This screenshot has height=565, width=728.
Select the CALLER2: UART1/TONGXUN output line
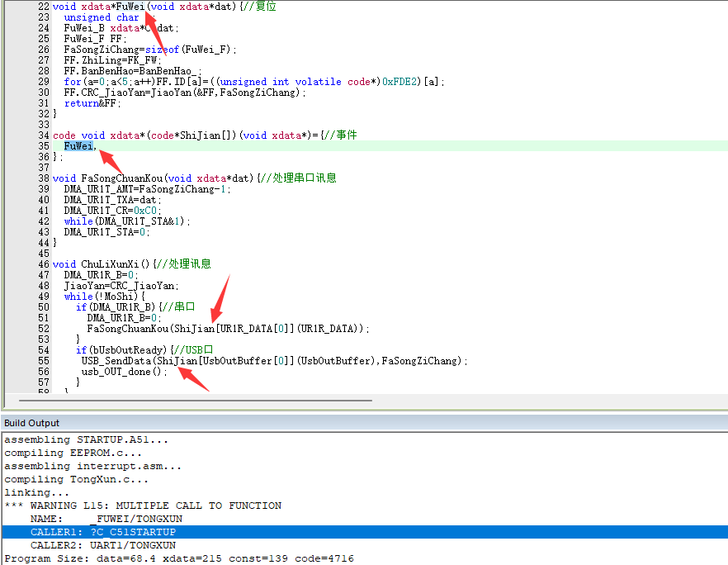(x=103, y=545)
